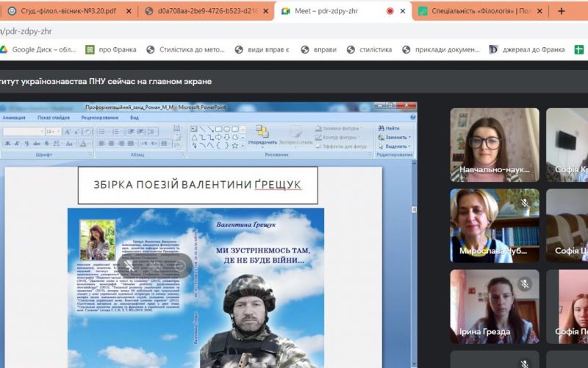Viewport: 588px width, 368px height.
Task: Close the Студ.-філол.-вісник PDF tab
Action: pyautogui.click(x=129, y=11)
